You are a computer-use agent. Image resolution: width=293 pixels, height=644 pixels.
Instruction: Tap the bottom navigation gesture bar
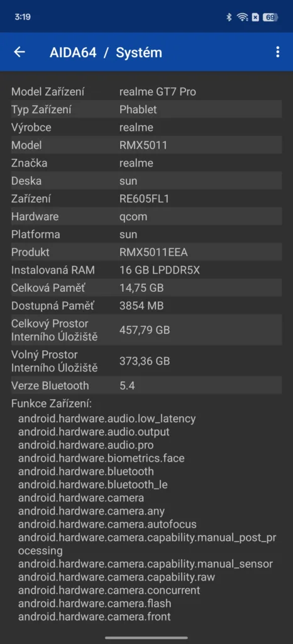coord(146,638)
